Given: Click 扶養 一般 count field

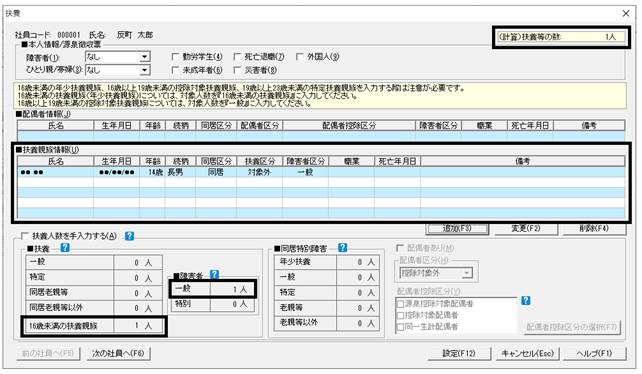Looking at the screenshot, I should [138, 262].
